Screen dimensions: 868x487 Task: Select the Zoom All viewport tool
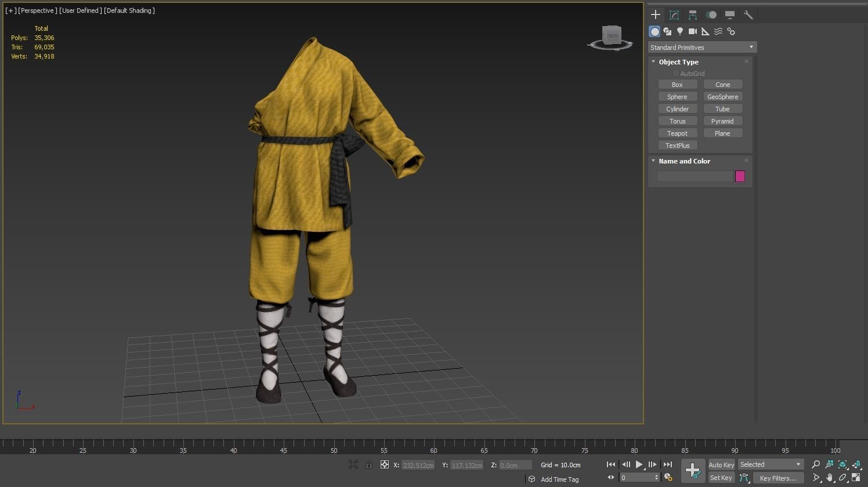(829, 464)
